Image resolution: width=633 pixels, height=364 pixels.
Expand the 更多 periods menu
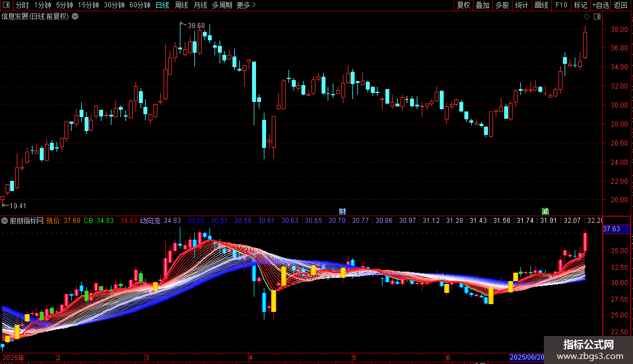246,5
